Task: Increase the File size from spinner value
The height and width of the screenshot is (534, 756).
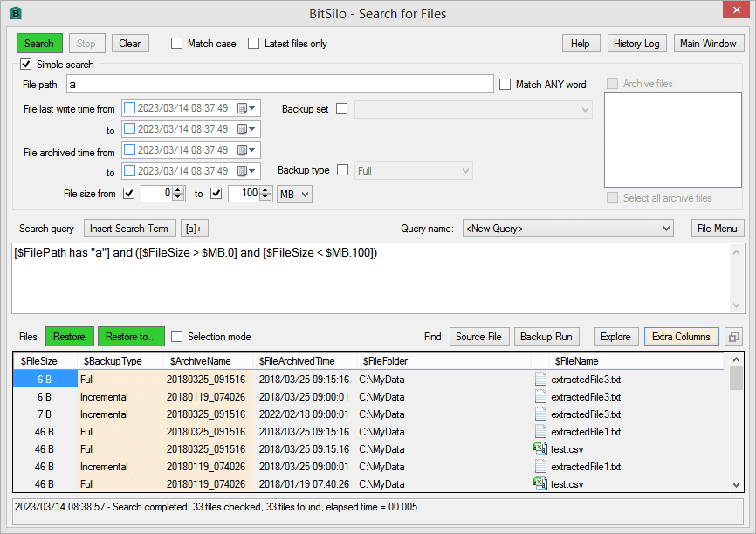Action: tap(178, 190)
